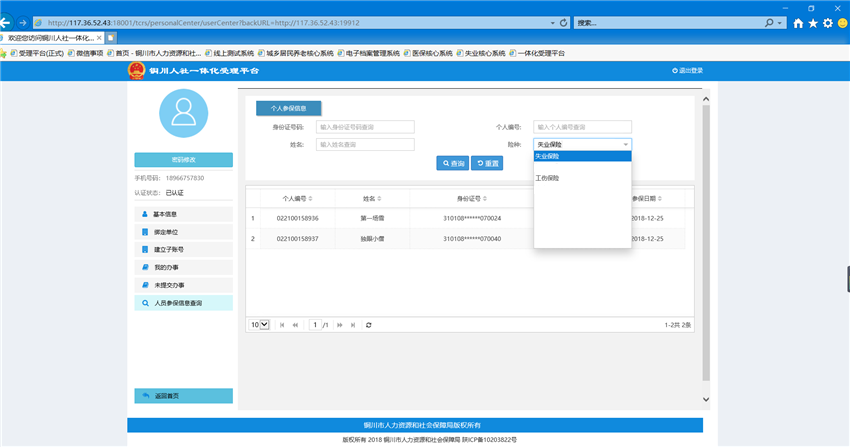Go to the last page using pagination icon
This screenshot has width=850, height=447.
(x=353, y=325)
